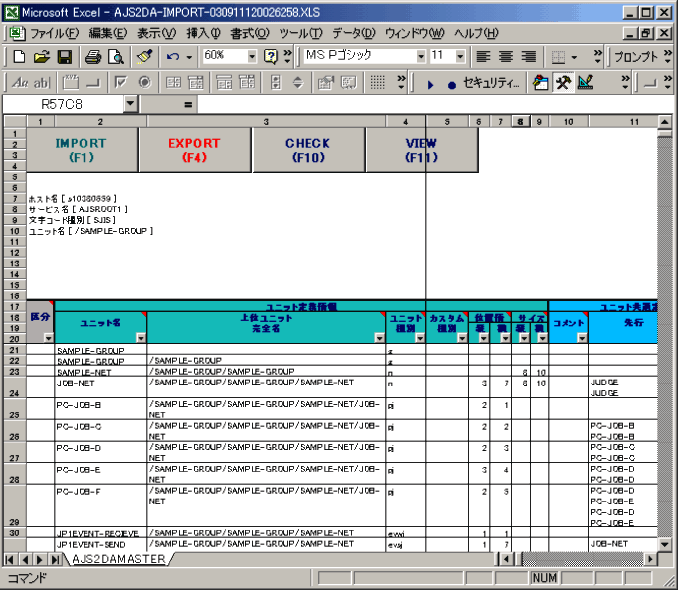Open the 表示(V) menu
The width and height of the screenshot is (678, 590).
[157, 33]
